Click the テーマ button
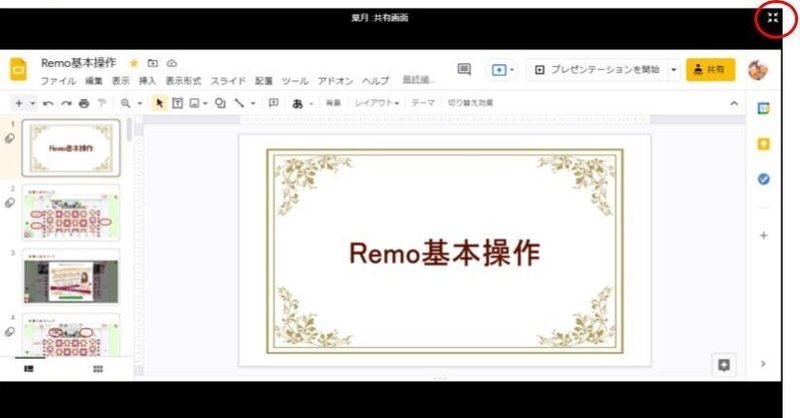Viewport: 800px width, 418px height. 423,103
